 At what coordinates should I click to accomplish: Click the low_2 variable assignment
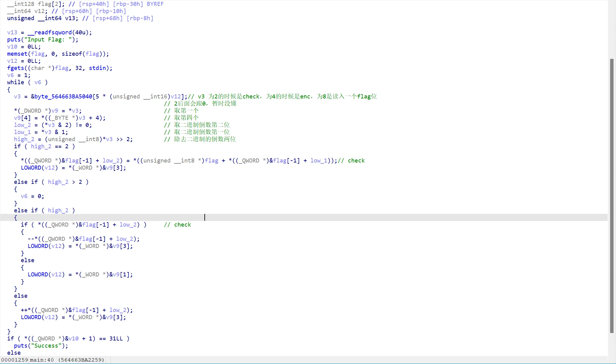coord(53,125)
